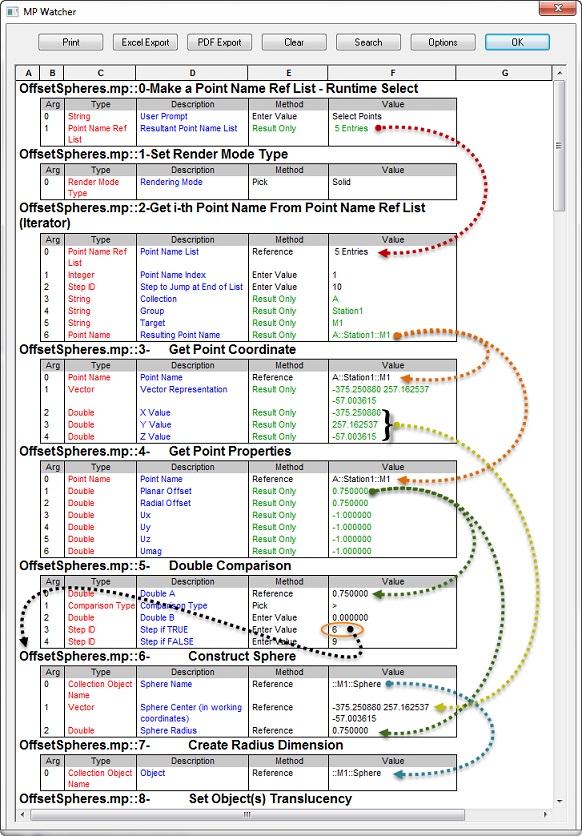This screenshot has height=836, width=582.
Task: Select the circled Step if TRUE value 6
Action: (335, 630)
